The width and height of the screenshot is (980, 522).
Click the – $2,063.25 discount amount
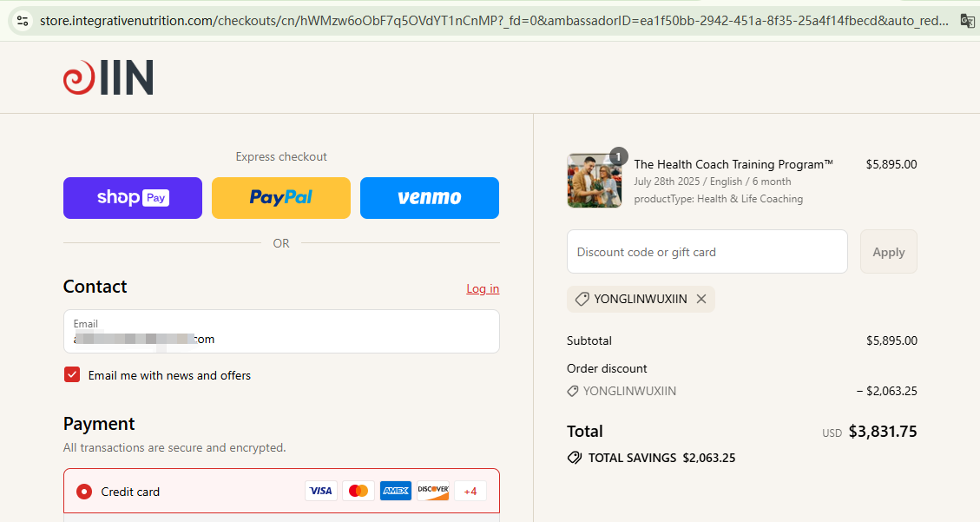[x=886, y=391]
